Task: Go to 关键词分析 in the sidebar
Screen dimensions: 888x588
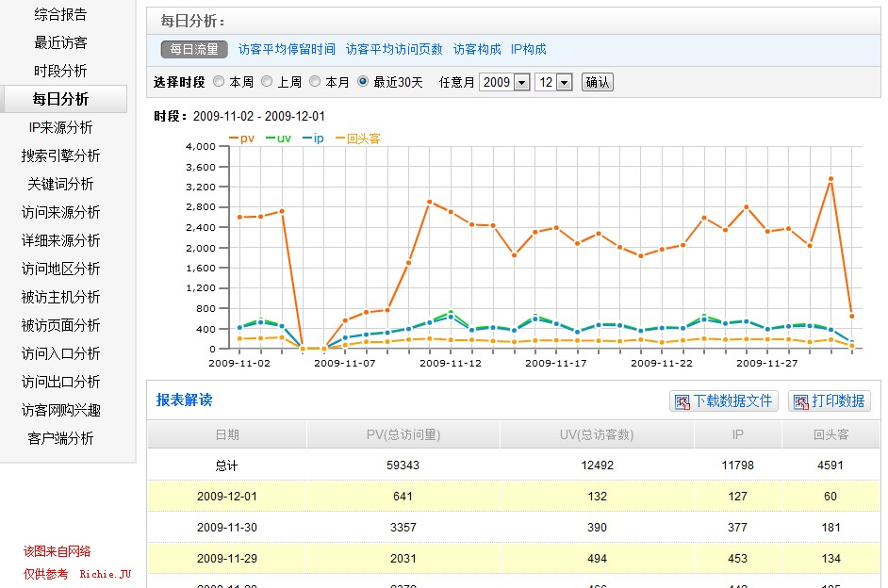Action: (61, 184)
